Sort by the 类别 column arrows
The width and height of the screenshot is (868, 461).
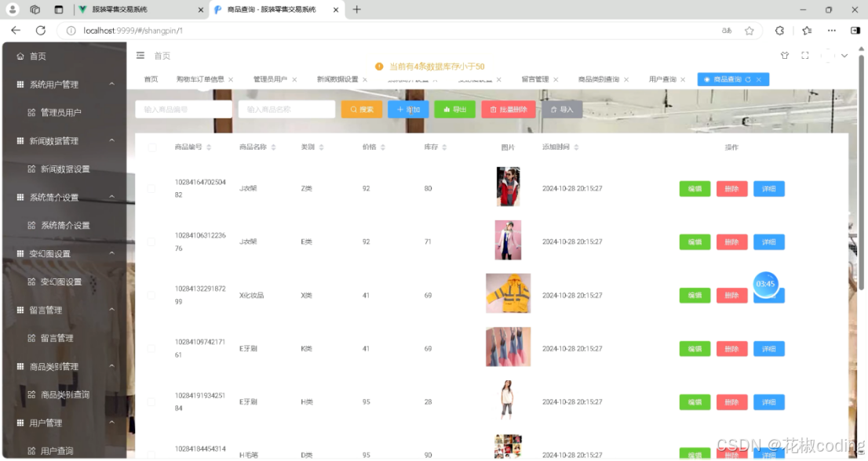click(321, 147)
